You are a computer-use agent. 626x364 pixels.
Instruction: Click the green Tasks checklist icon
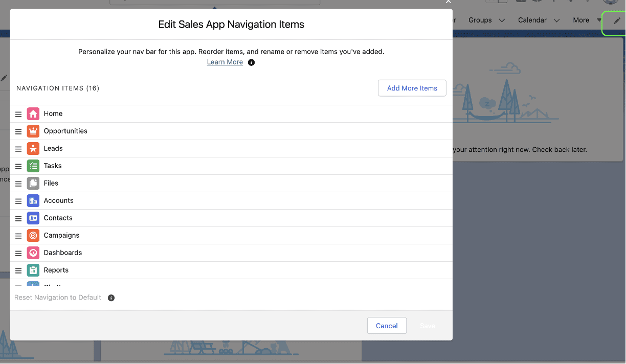point(33,166)
